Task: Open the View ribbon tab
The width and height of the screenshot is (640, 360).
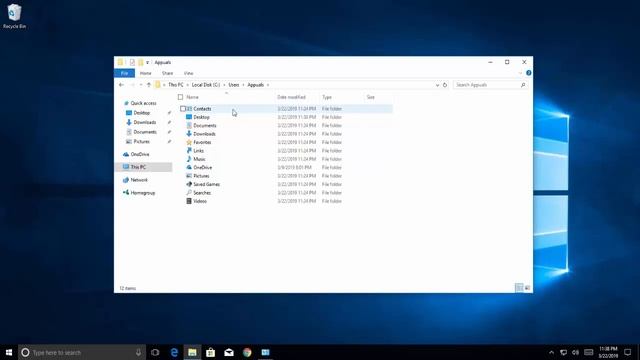Action: 188,73
